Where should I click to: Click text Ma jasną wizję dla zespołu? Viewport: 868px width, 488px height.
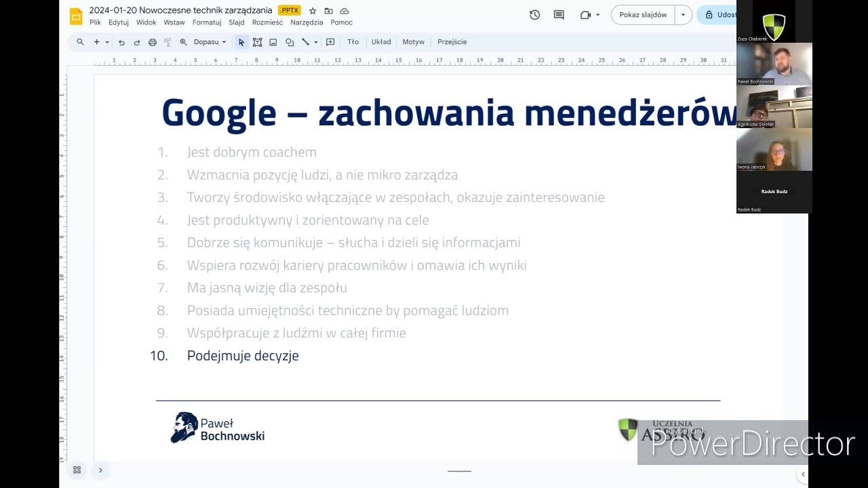pyautogui.click(x=267, y=288)
